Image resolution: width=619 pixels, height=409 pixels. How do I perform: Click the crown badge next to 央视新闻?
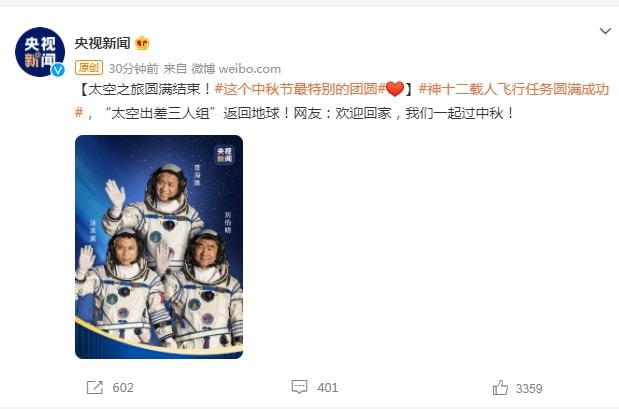[142, 43]
